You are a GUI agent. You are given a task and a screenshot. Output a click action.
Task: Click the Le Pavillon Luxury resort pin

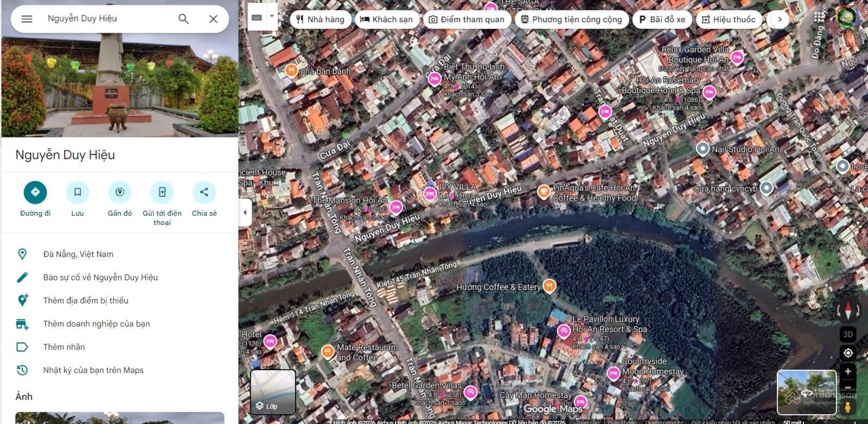pyautogui.click(x=564, y=330)
